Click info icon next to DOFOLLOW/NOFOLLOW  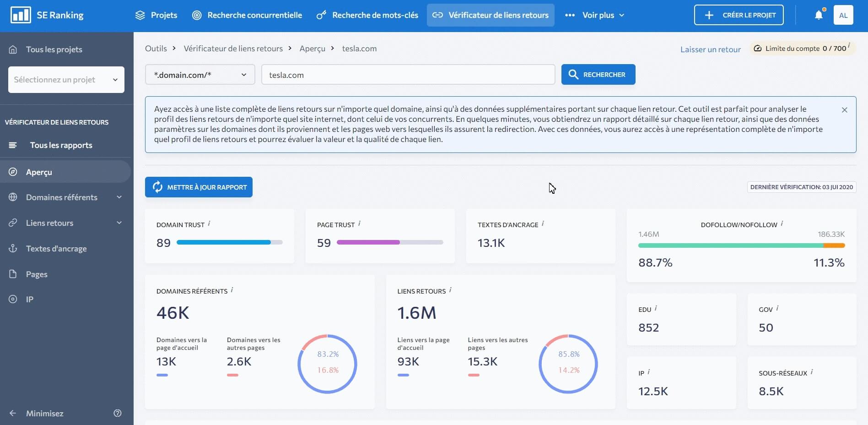(x=782, y=223)
